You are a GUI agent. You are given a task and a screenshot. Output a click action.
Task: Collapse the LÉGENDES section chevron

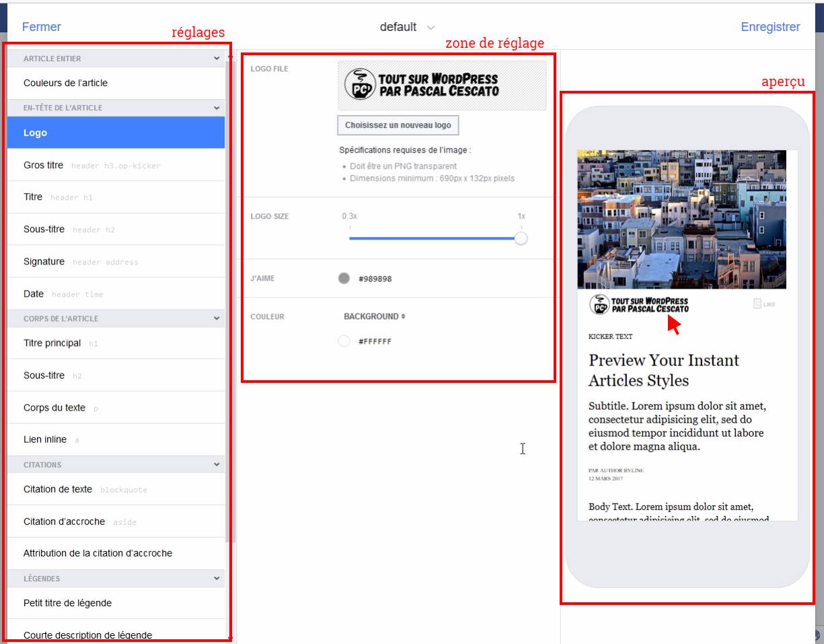(217, 578)
